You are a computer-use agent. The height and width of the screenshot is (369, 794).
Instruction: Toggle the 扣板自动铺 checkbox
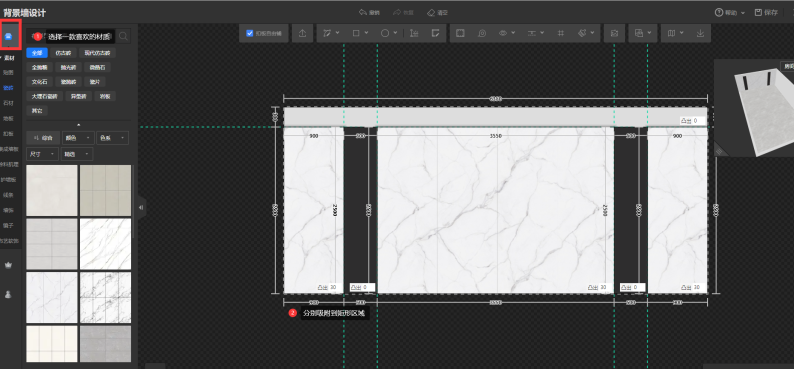tap(250, 33)
